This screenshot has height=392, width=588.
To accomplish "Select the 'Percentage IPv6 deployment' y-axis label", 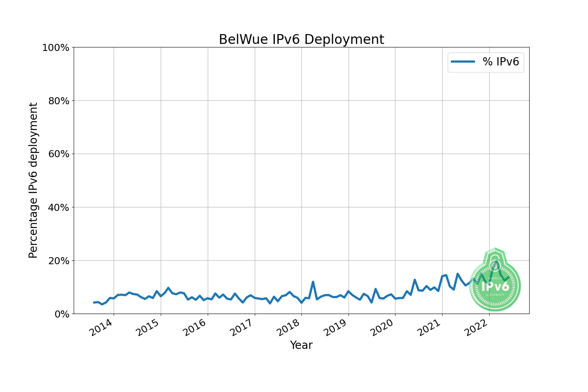I will pyautogui.click(x=33, y=180).
